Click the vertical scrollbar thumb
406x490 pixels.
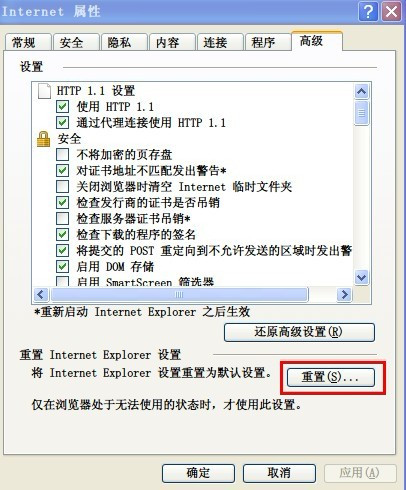[362, 113]
